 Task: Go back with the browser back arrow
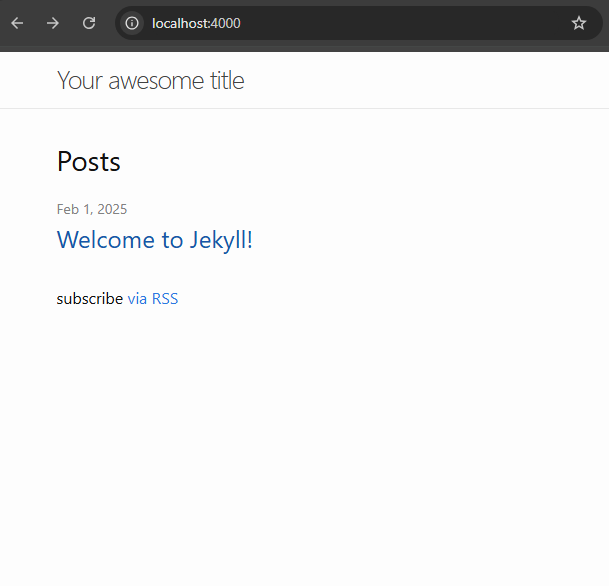pos(17,23)
